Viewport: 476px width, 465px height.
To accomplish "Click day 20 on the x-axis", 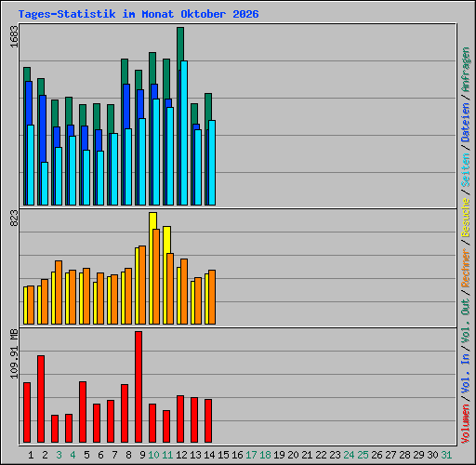I will [x=294, y=455].
